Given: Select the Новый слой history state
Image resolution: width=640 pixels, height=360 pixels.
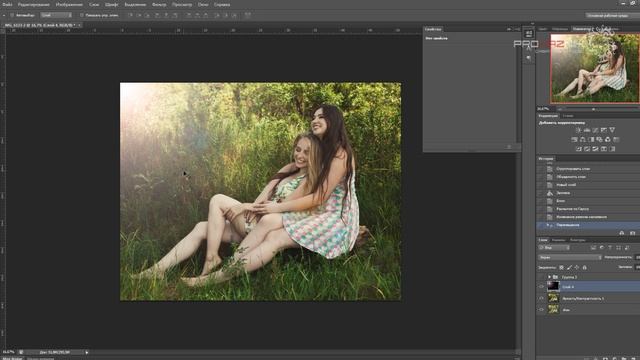Looking at the screenshot, I should tap(588, 185).
